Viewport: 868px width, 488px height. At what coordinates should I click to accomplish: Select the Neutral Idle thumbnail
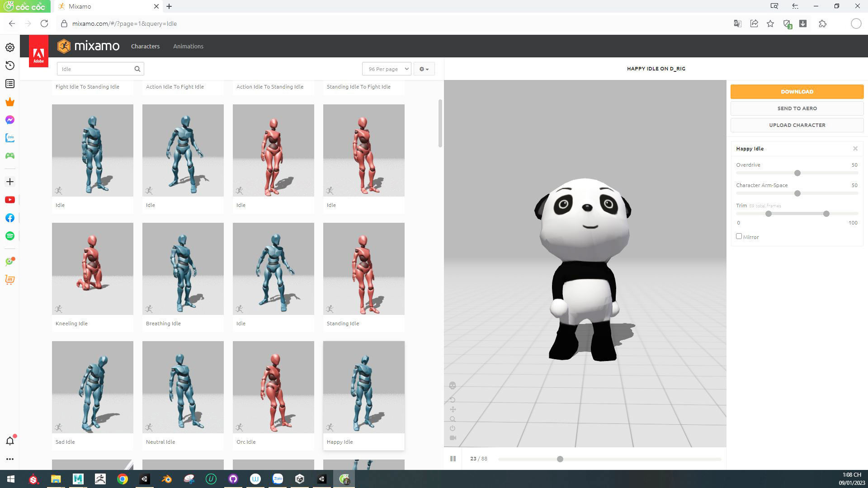(183, 387)
